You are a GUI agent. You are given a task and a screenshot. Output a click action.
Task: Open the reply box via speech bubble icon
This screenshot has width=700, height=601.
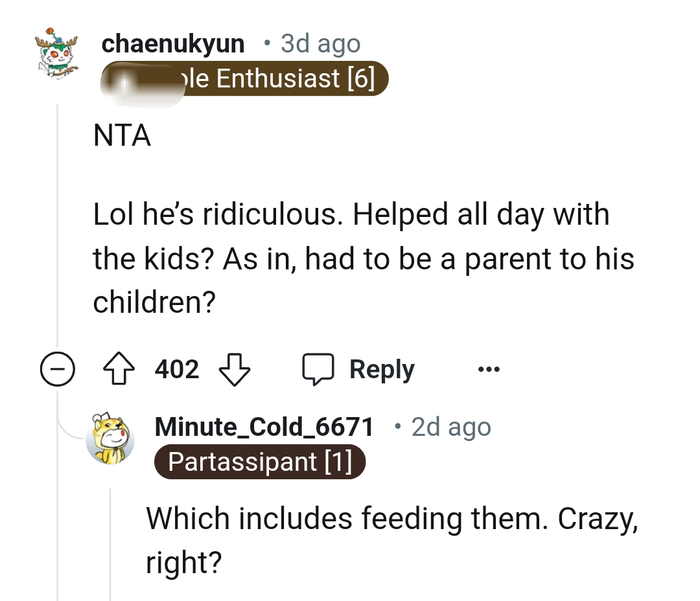pos(322,369)
